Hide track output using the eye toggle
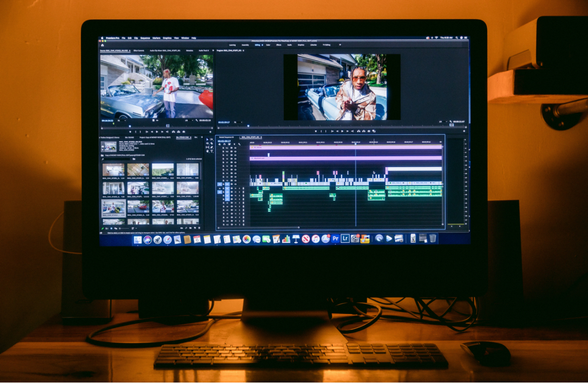 [x=235, y=184]
